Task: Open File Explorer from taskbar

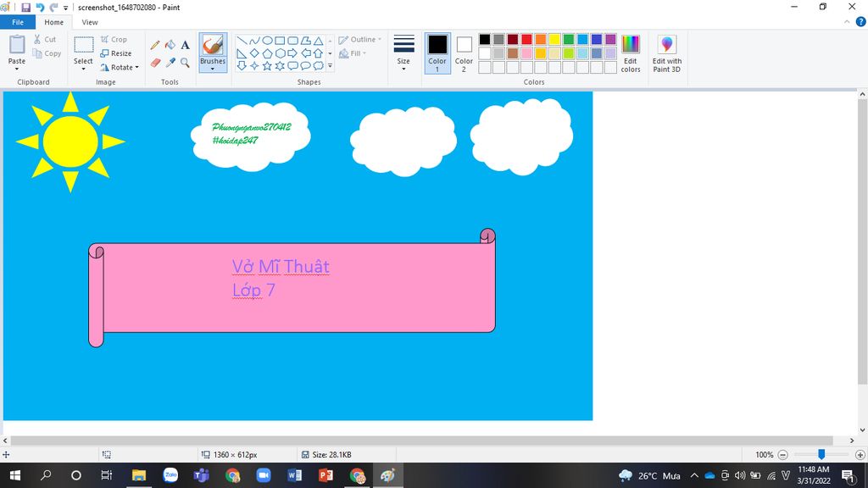Action: 138,475
